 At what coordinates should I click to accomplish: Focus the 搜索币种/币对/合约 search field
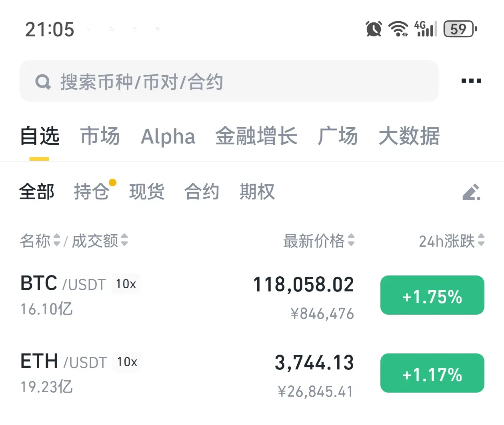pyautogui.click(x=229, y=81)
